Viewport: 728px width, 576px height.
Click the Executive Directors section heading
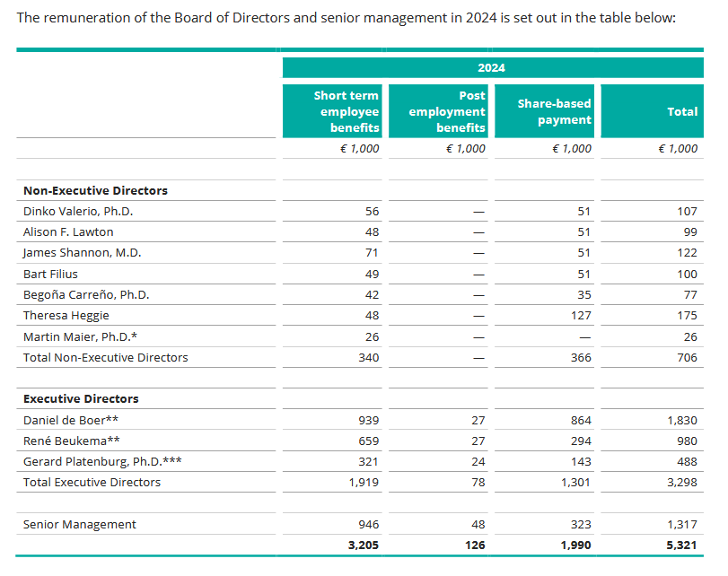(x=81, y=398)
